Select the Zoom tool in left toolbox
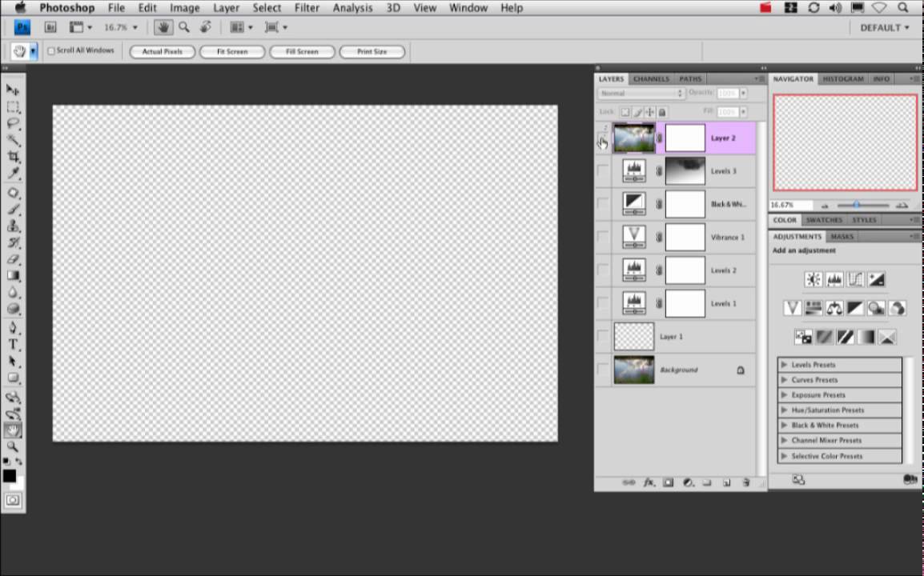The width and height of the screenshot is (924, 576). 12,446
